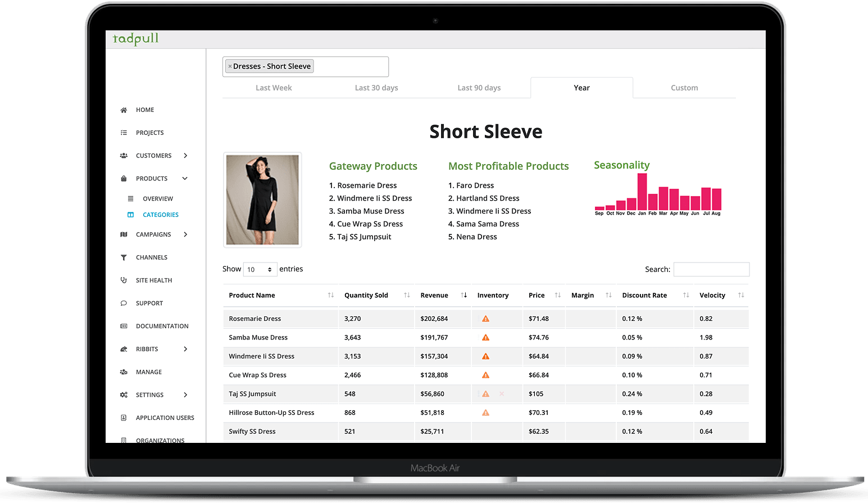Remove the Dresses - Short Sleeve filter tag
Viewport: 868px width, 503px height.
[x=230, y=66]
